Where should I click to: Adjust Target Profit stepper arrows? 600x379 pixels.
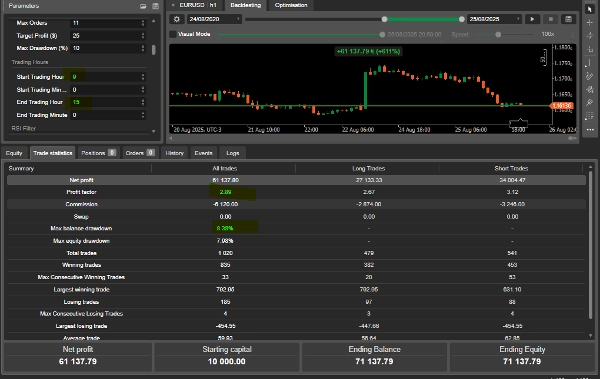(143, 36)
